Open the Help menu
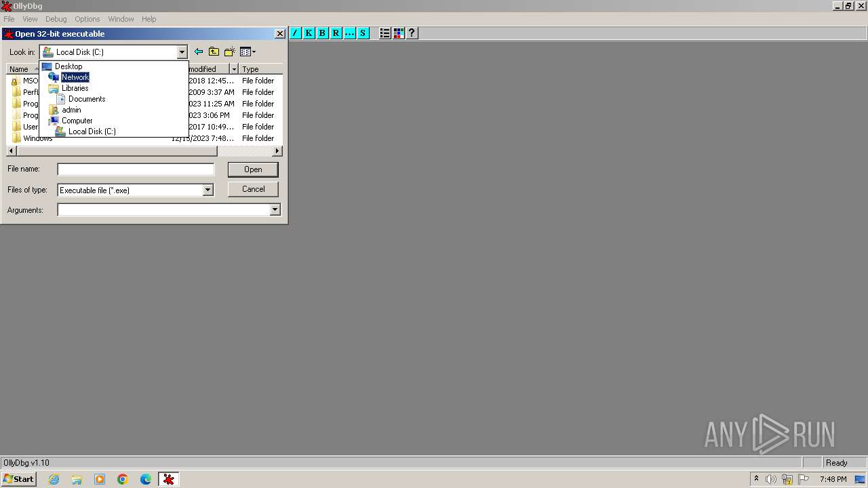The width and height of the screenshot is (868, 488). 149,19
